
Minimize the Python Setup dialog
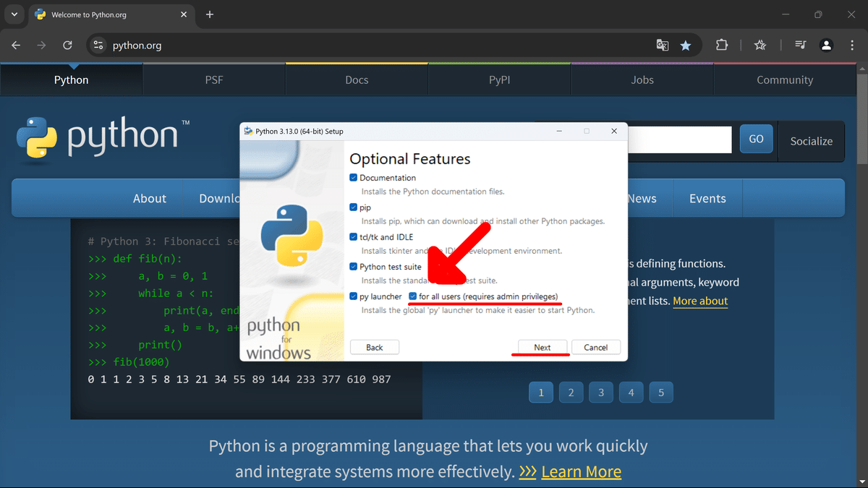point(559,132)
